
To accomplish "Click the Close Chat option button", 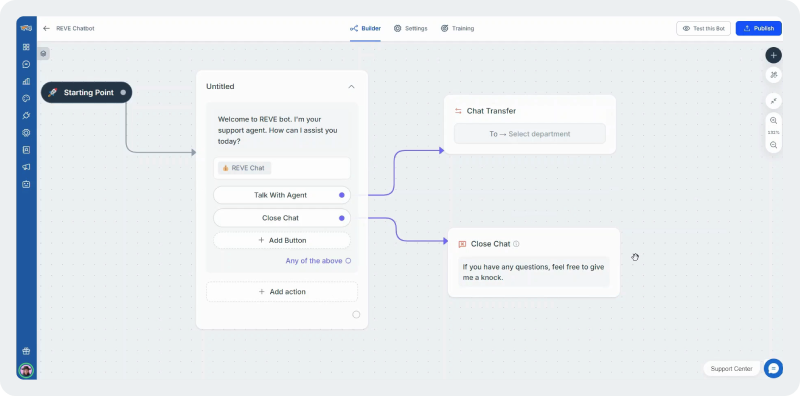I will coord(282,218).
